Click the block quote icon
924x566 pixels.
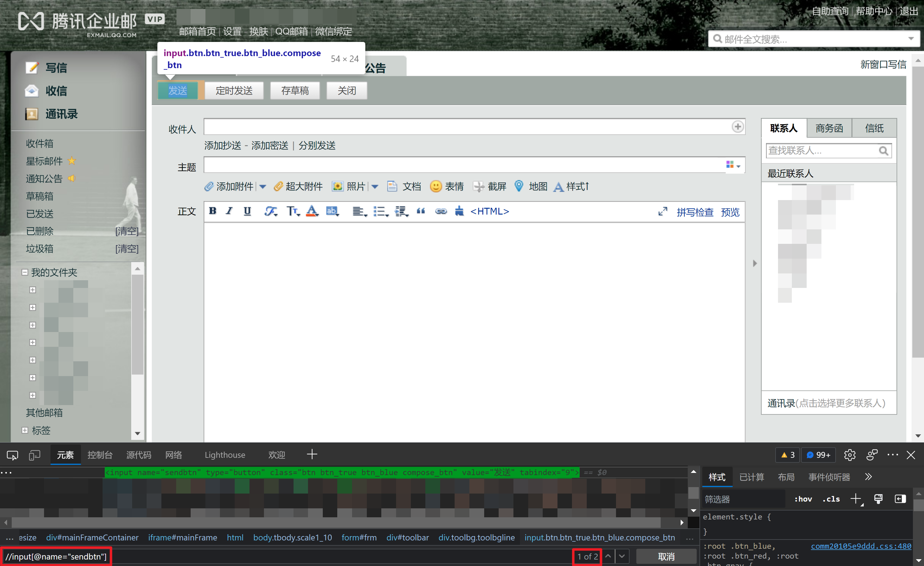(421, 211)
